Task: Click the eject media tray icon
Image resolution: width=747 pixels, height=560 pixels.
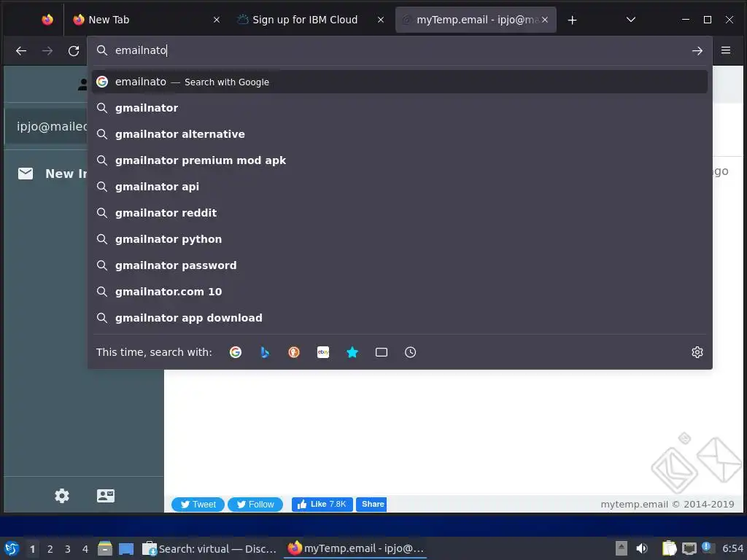Action: tap(621, 548)
